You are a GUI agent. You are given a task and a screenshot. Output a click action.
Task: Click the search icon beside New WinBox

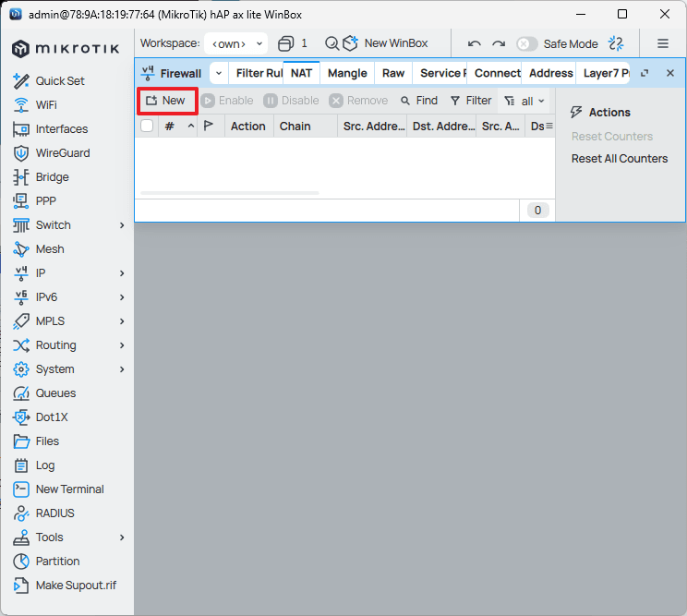331,43
